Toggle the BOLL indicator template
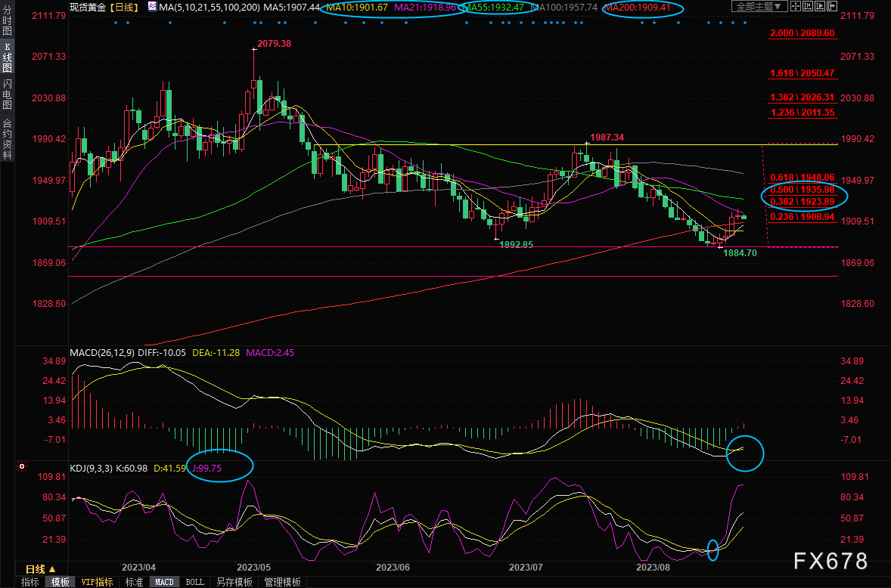Image resolution: width=891 pixels, height=588 pixels. (x=194, y=582)
